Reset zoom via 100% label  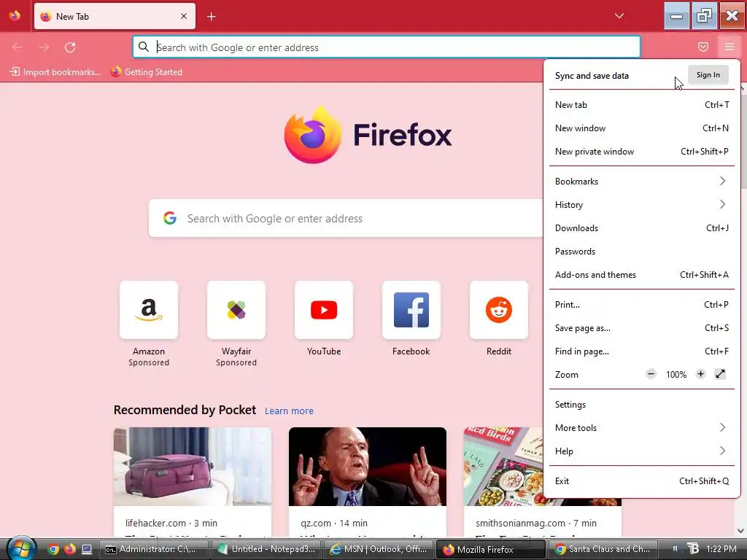tap(676, 375)
